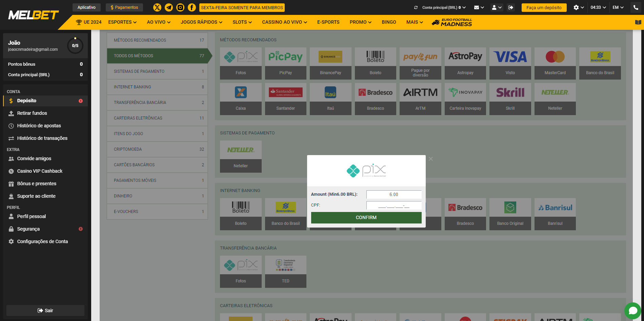Open the UE 2024 menu item
This screenshot has height=321, width=644.
click(89, 22)
